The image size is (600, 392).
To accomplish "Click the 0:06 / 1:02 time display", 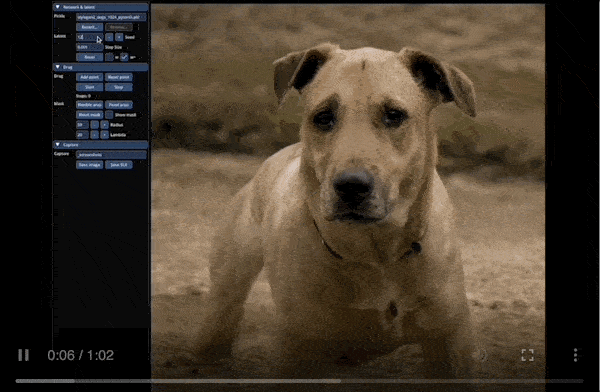I will tap(81, 355).
